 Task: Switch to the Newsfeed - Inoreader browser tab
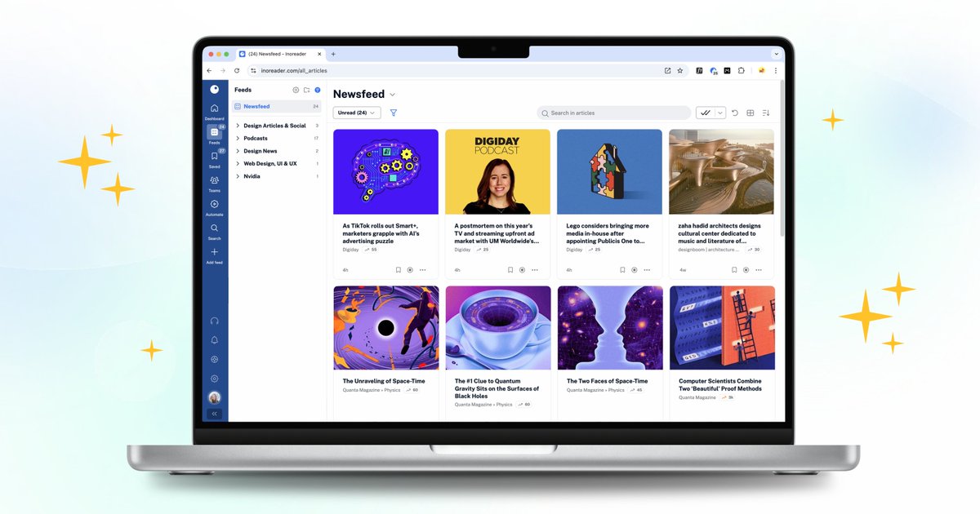coord(281,54)
